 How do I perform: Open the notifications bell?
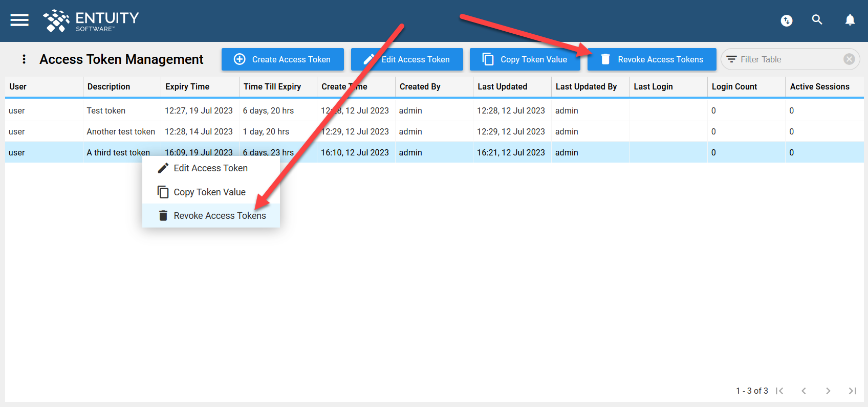(850, 20)
